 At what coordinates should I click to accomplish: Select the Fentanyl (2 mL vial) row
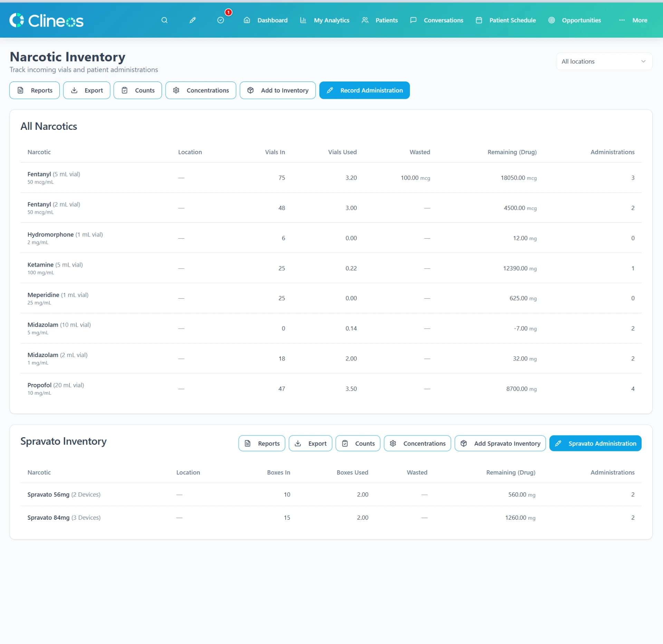click(331, 208)
